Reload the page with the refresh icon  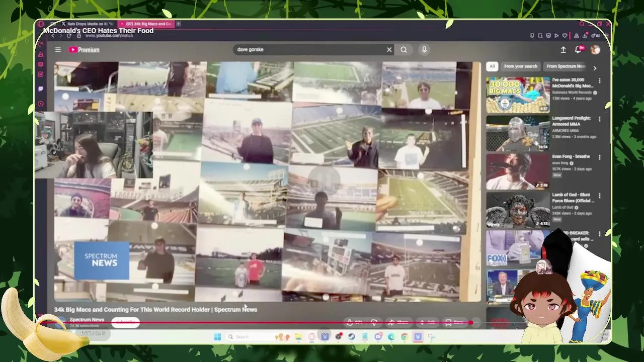(x=69, y=36)
